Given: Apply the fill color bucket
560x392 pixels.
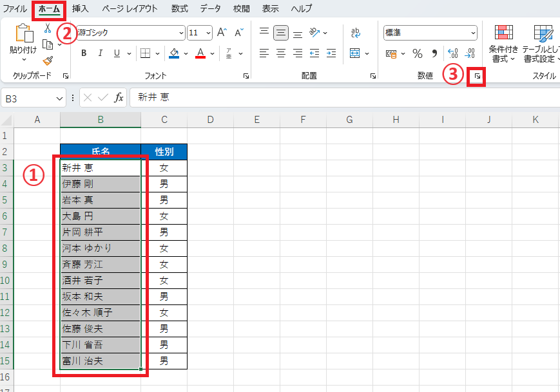Looking at the screenshot, I should (x=174, y=53).
